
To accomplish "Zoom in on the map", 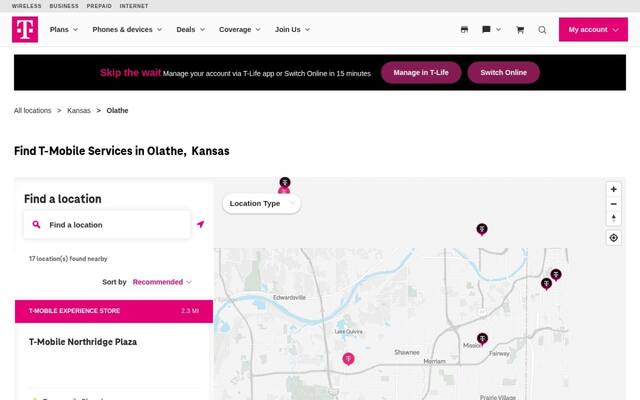I will (613, 189).
